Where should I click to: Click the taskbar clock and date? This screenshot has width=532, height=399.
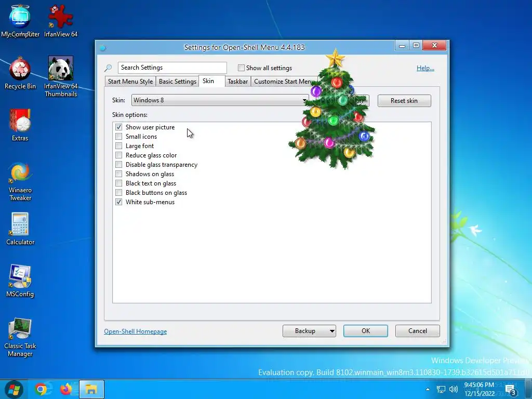[480, 389]
